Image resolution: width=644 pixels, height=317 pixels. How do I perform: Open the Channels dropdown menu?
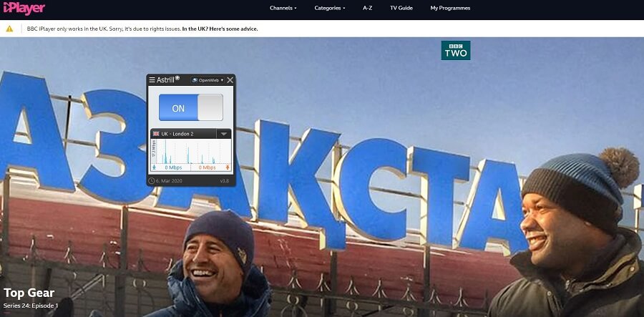283,8
